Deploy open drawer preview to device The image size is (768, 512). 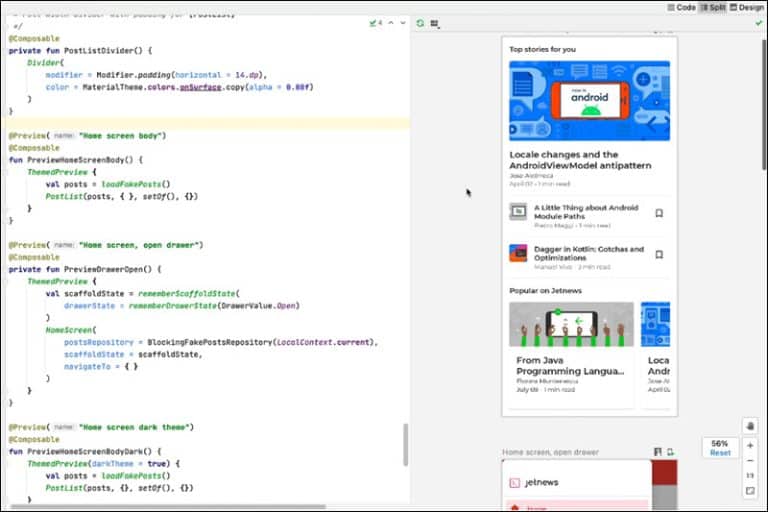tap(670, 452)
